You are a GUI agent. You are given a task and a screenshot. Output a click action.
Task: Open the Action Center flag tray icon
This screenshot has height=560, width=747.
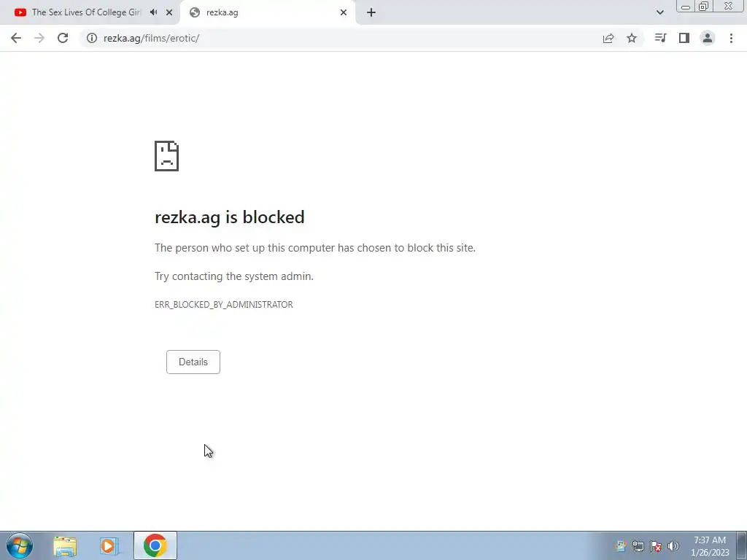[656, 546]
